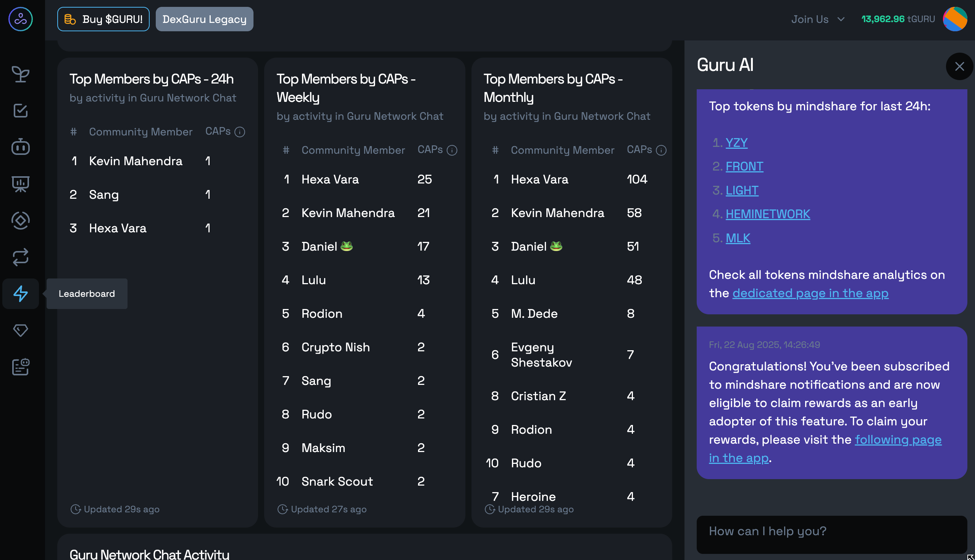Select the Leaderboard menu item

[87, 293]
